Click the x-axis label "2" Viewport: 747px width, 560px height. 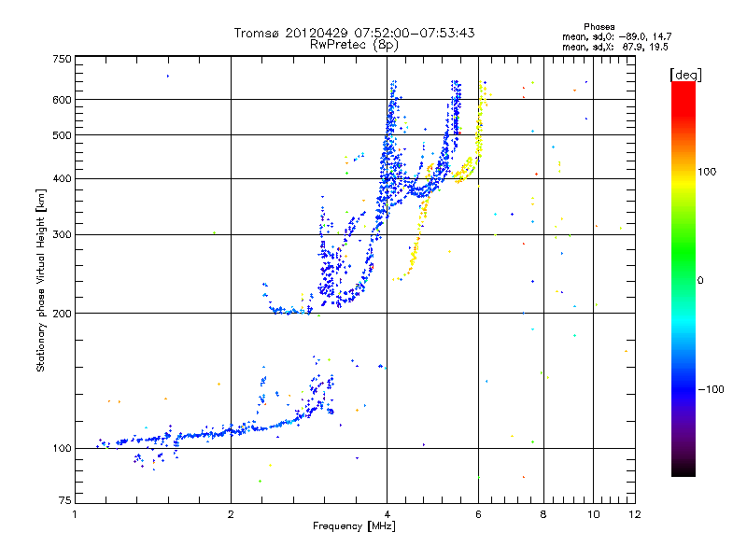pos(231,514)
